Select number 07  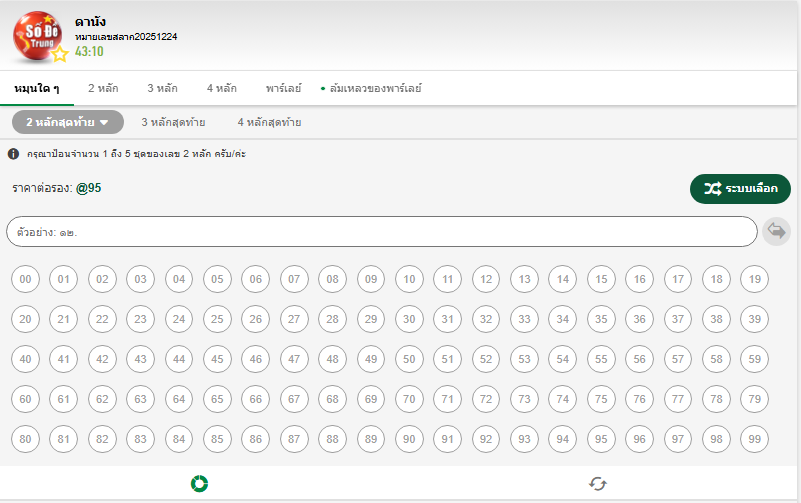tap(294, 279)
